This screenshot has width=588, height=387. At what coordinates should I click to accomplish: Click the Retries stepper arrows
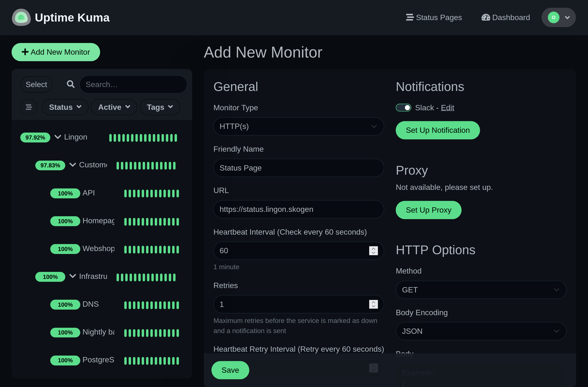(373, 304)
